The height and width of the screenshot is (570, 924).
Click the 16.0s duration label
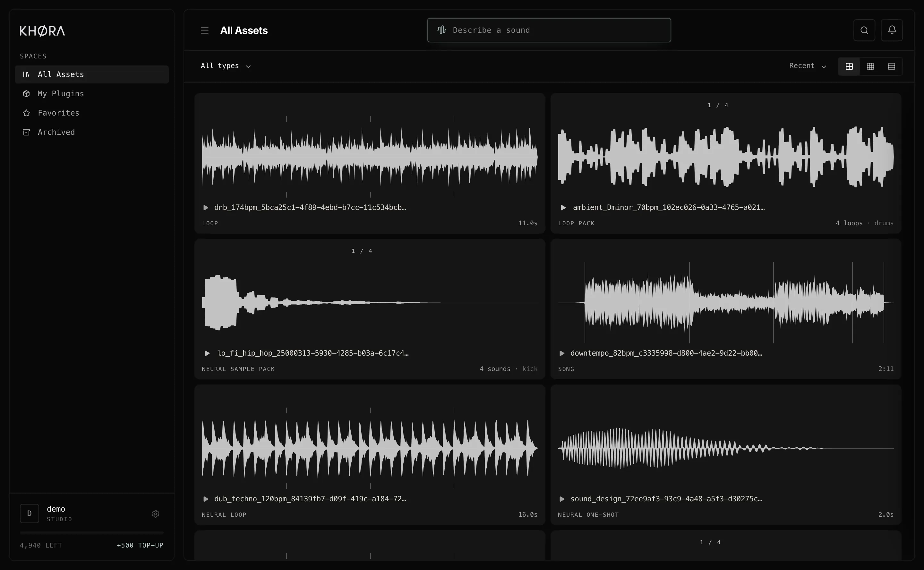(x=527, y=514)
